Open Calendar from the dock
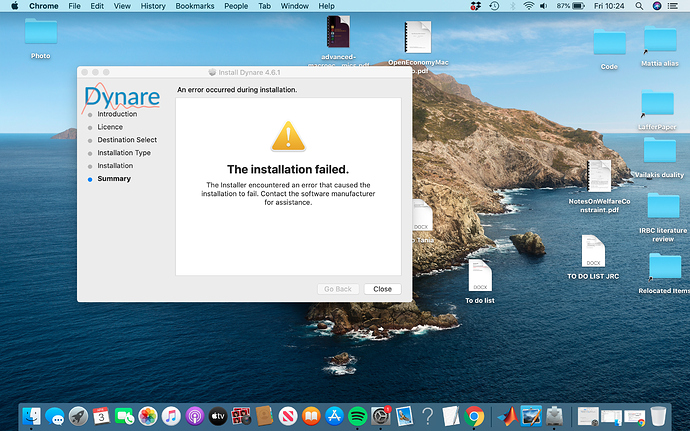This screenshot has height=431, width=690. pos(101,416)
